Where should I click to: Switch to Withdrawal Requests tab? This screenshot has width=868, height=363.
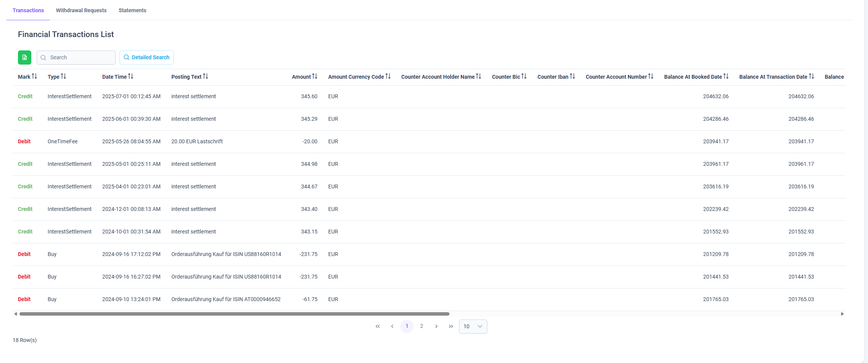coord(81,10)
